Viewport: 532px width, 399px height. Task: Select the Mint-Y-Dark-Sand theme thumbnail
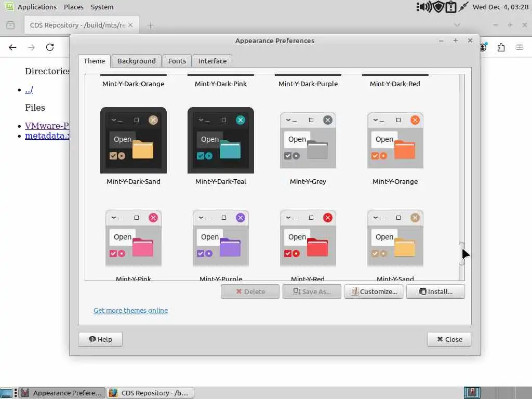(134, 140)
